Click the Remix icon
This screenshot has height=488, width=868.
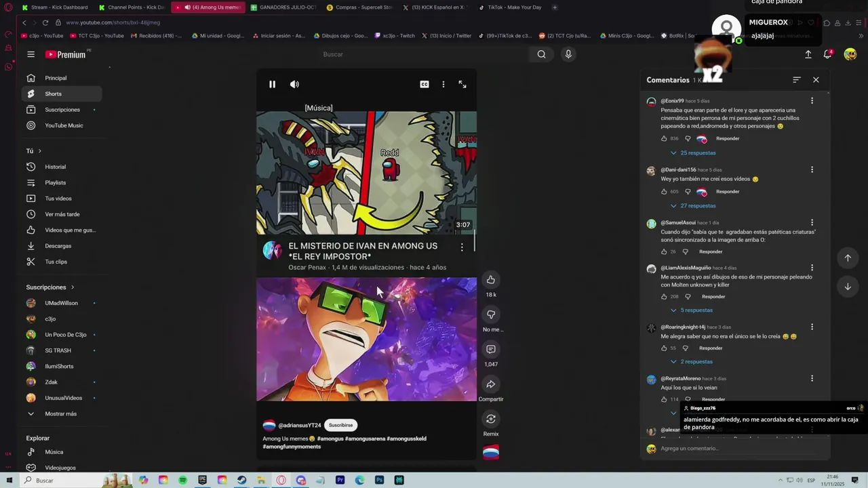coord(491,419)
